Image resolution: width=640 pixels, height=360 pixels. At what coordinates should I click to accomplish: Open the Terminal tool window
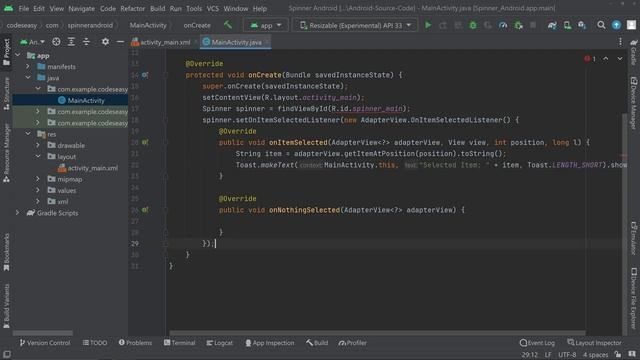click(180, 343)
